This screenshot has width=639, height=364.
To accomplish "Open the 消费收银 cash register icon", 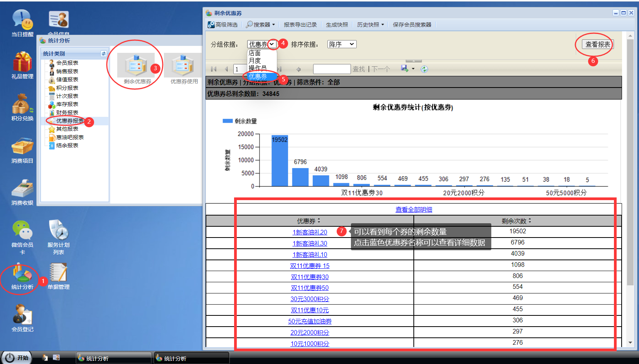I will 22,192.
